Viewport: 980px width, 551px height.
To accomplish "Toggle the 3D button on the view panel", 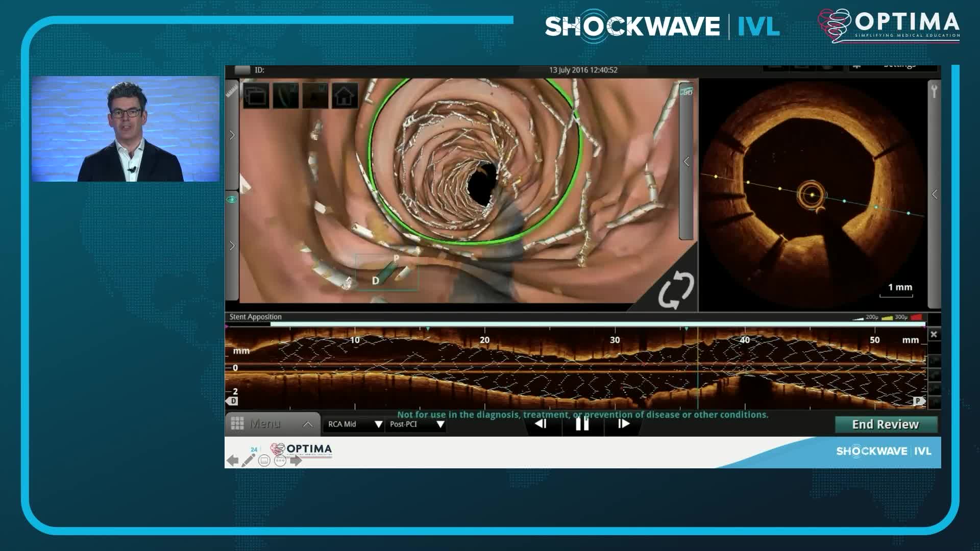I will point(687,92).
